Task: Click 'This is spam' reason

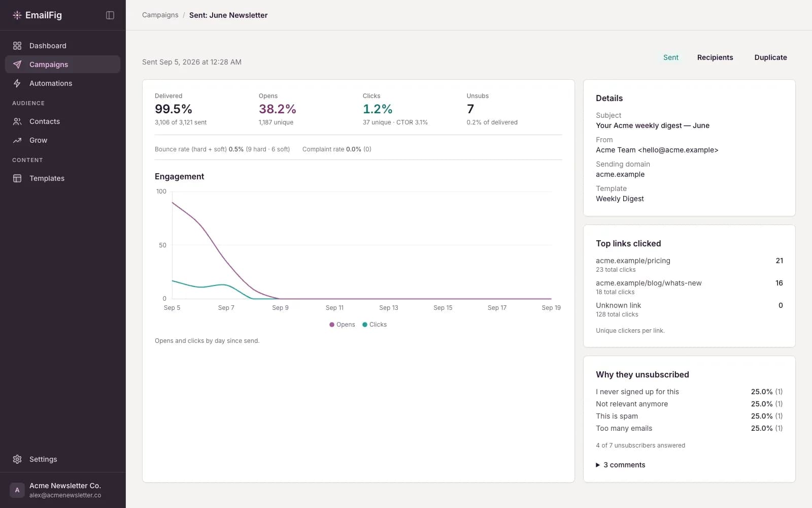Action: click(x=617, y=416)
